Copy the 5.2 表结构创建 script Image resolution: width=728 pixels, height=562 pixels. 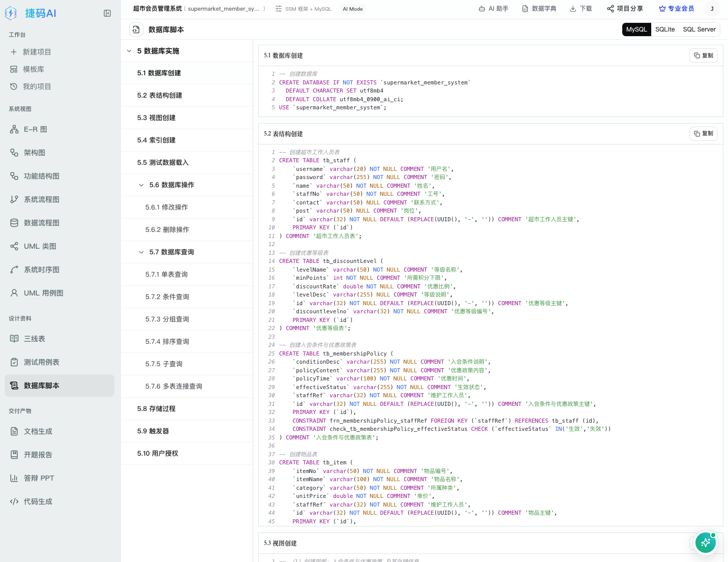click(704, 133)
